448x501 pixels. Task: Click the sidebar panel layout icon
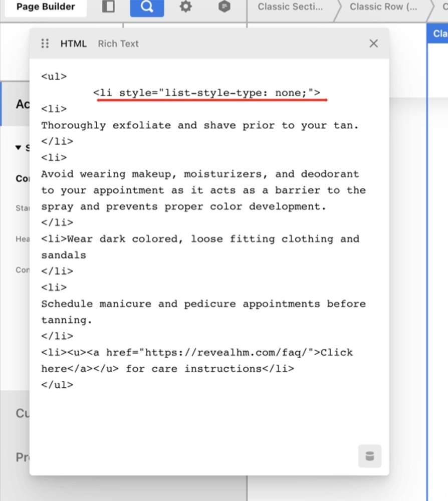pos(108,7)
